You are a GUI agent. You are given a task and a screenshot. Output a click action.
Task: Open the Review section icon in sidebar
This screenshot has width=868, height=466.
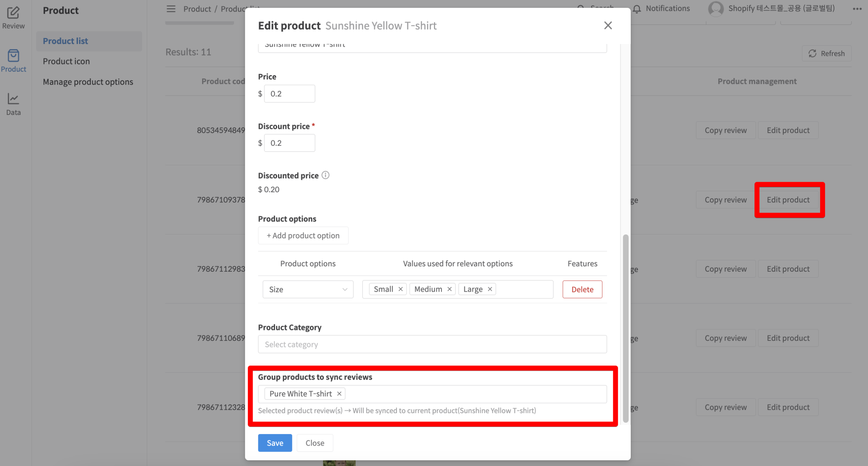(x=13, y=13)
